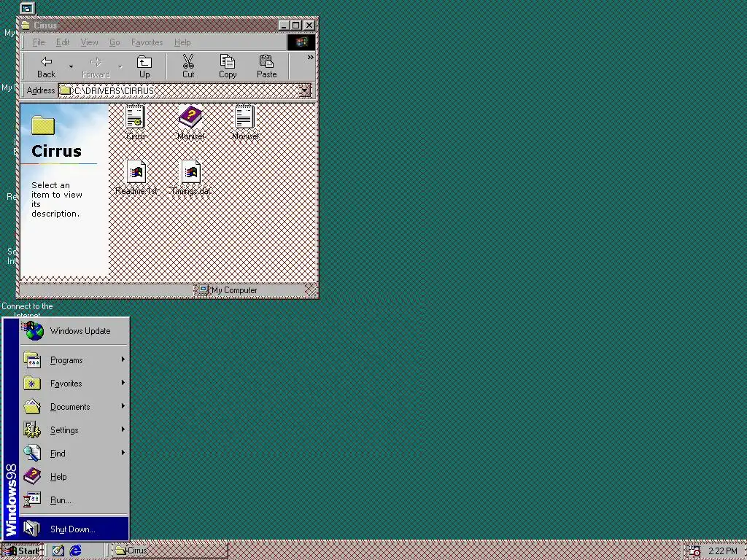The height and width of the screenshot is (560, 747).
Task: Click the Paste clipboard icon
Action: (x=266, y=66)
